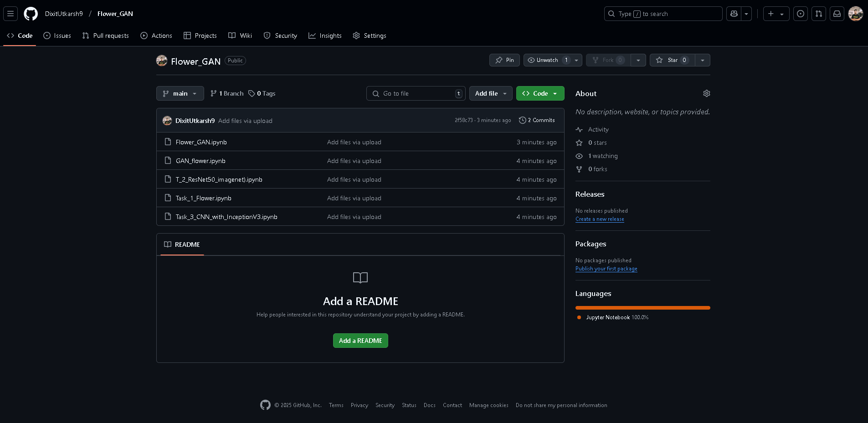868x423 pixels.
Task: Click the file icon beside Task_1_Flower.ipynb
Action: 168,198
